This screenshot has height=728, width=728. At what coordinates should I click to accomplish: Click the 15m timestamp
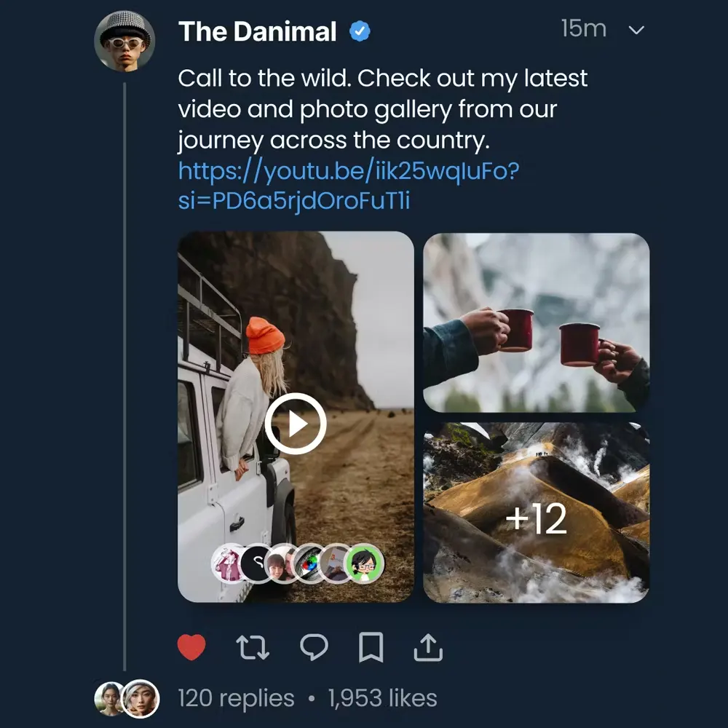pyautogui.click(x=583, y=29)
